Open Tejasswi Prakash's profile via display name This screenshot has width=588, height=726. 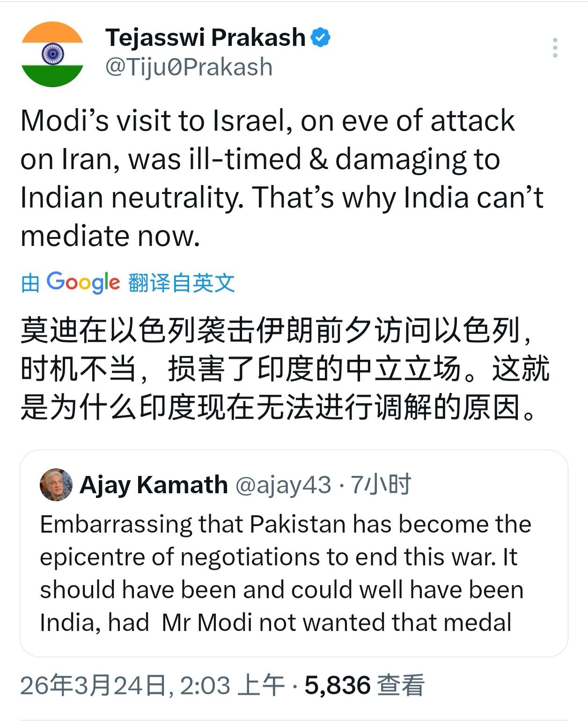[206, 37]
